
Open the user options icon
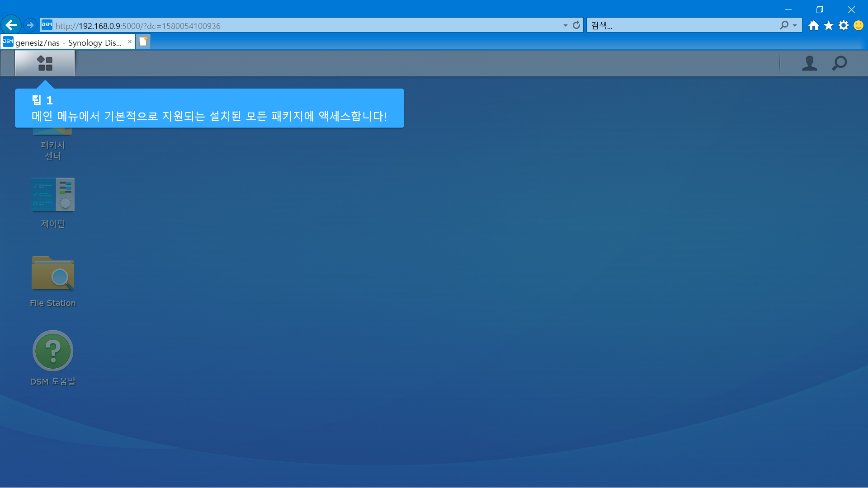tap(809, 63)
